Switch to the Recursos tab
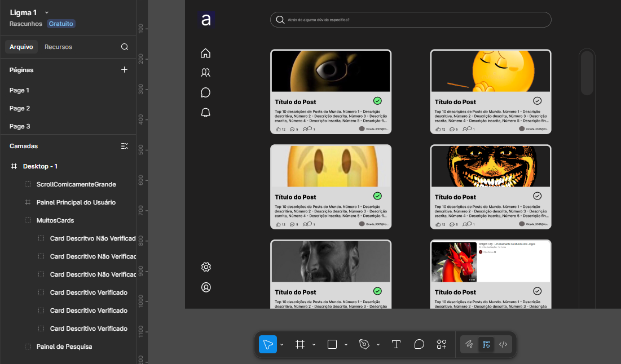621x364 pixels. click(58, 47)
